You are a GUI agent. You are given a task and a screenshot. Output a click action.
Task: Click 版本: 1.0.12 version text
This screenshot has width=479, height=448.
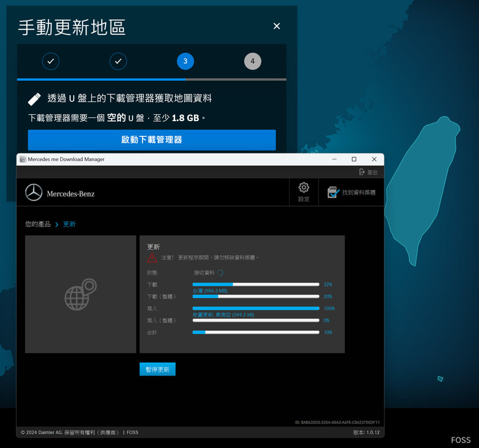click(366, 433)
